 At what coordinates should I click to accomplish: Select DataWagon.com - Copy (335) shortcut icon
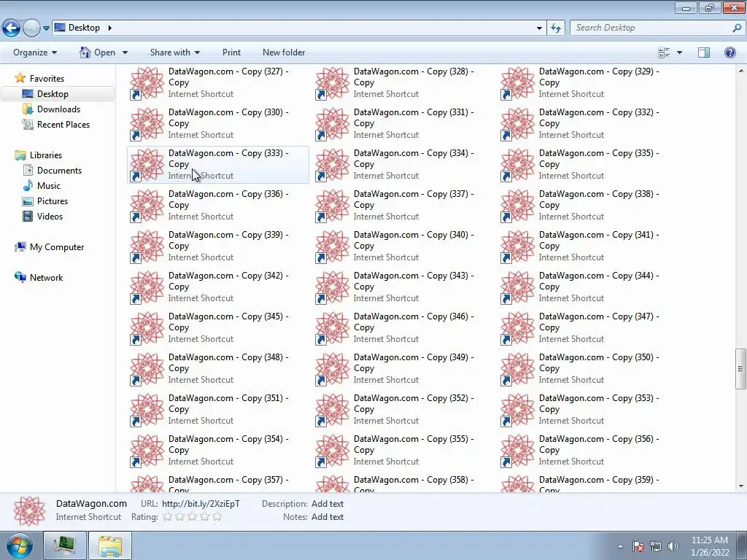[518, 165]
